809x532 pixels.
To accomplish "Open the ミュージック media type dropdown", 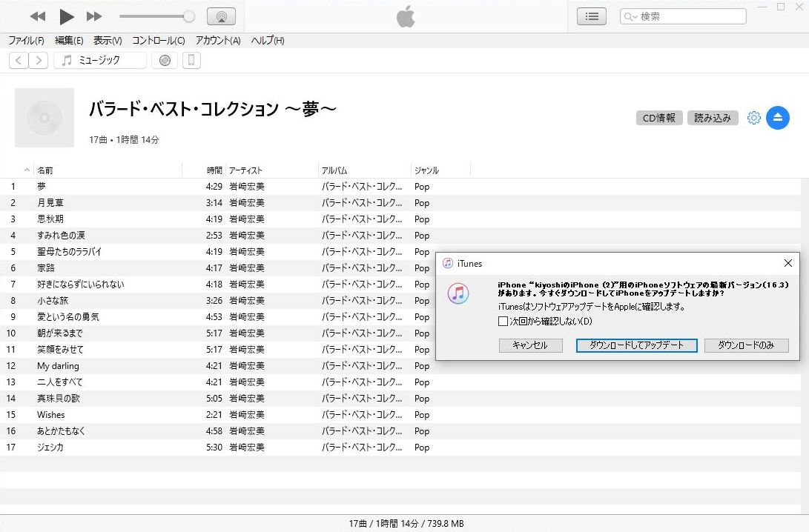I will (100, 60).
